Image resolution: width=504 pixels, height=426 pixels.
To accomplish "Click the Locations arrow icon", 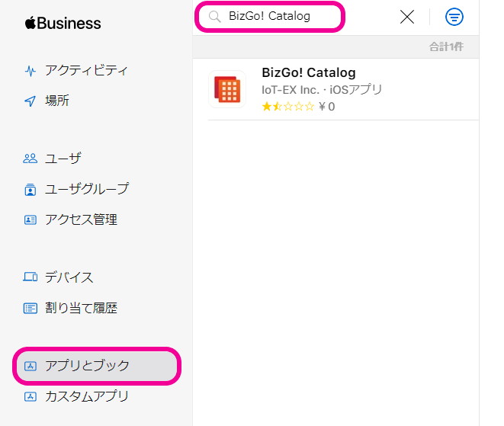I will [x=30, y=101].
